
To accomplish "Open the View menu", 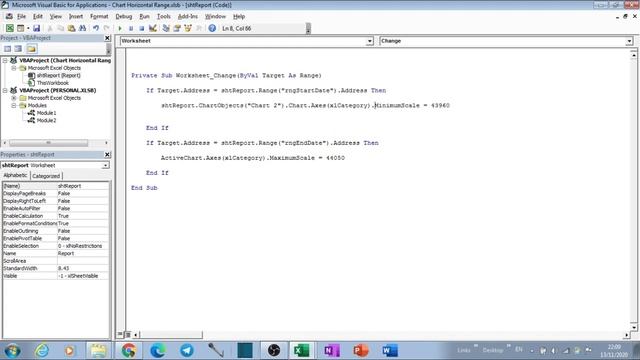I will tap(56, 16).
